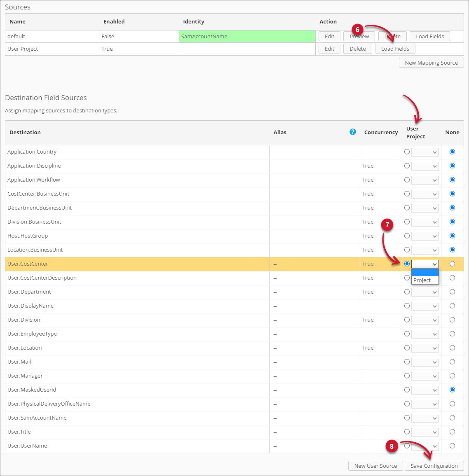The height and width of the screenshot is (476, 469).
Task: Delete the User Project source
Action: (x=357, y=49)
